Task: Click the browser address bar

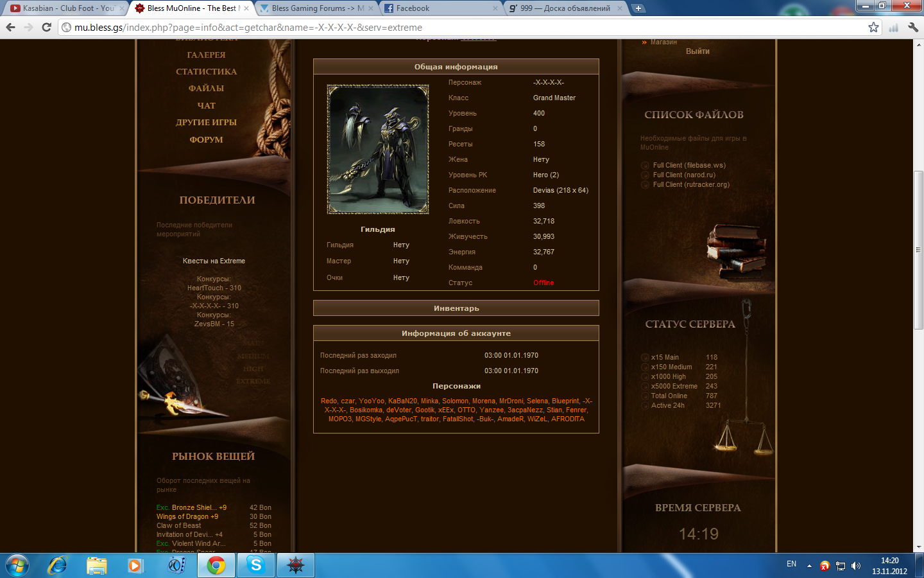Action: [449, 28]
